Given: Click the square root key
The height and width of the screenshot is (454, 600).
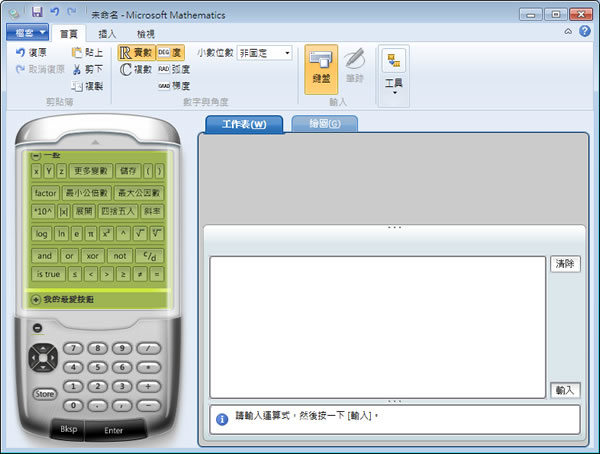Looking at the screenshot, I should click(x=140, y=234).
